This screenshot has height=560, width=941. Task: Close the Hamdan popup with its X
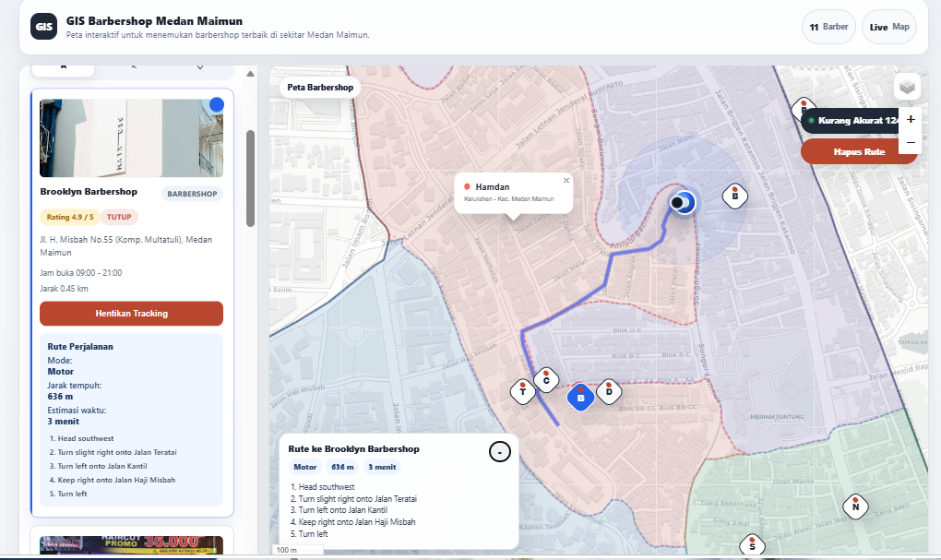pyautogui.click(x=566, y=180)
